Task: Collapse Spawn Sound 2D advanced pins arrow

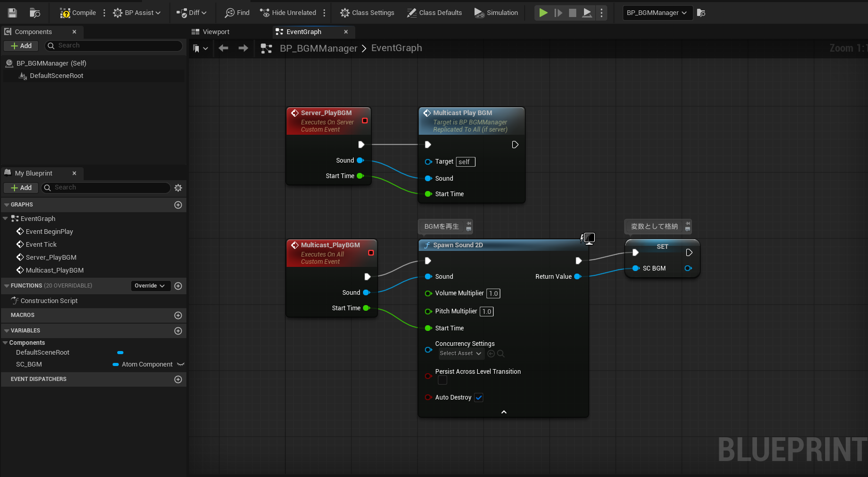Action: [504, 412]
